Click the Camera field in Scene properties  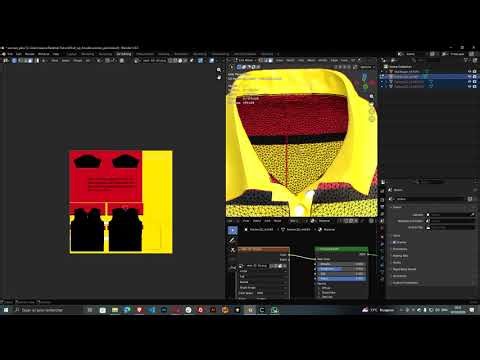449,215
